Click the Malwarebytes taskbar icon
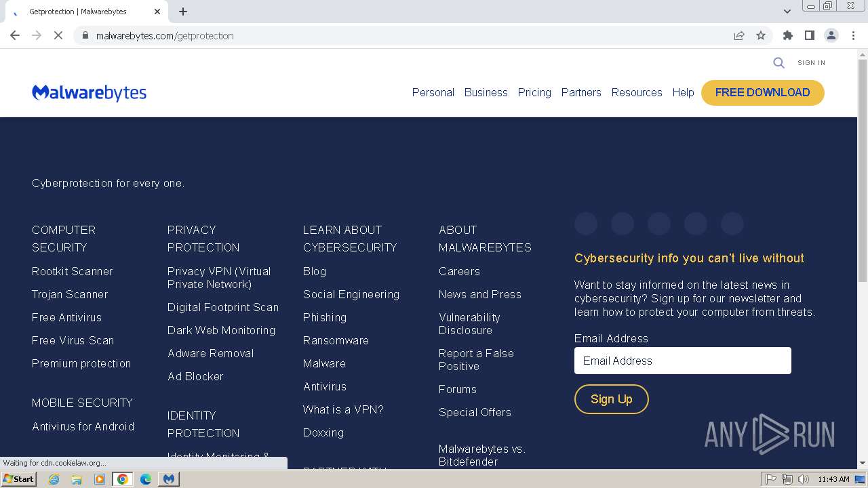 [x=169, y=479]
